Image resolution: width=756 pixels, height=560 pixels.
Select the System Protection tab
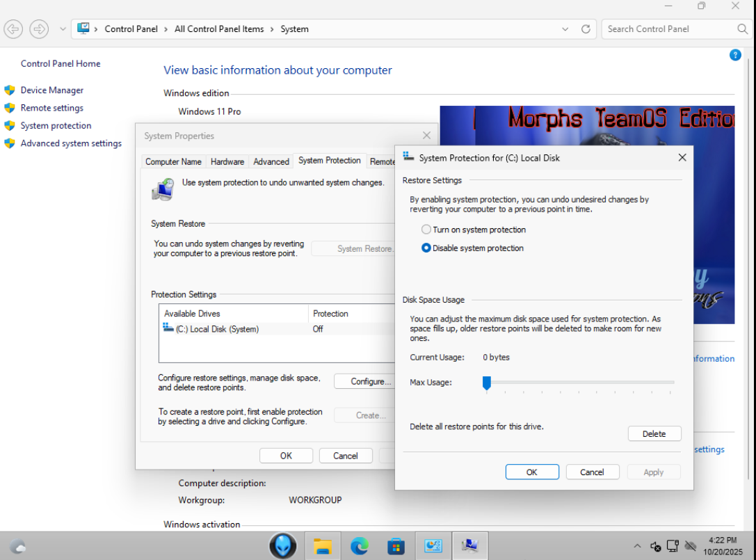click(x=329, y=160)
